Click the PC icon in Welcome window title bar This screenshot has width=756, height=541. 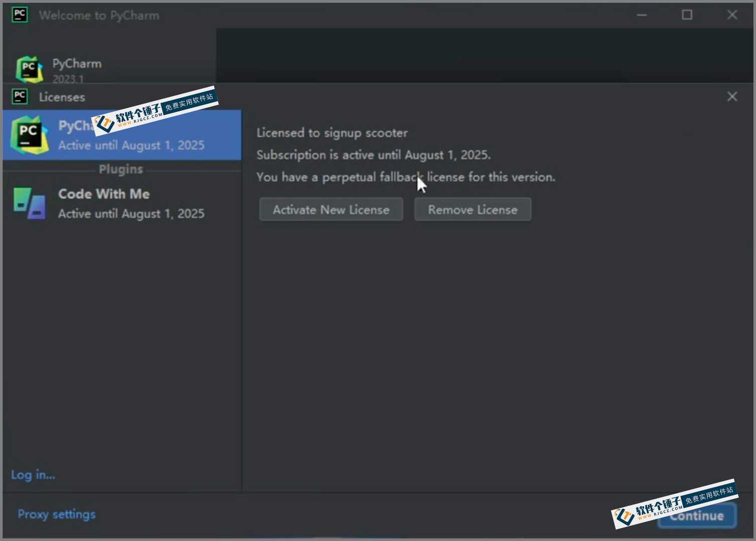pyautogui.click(x=20, y=15)
